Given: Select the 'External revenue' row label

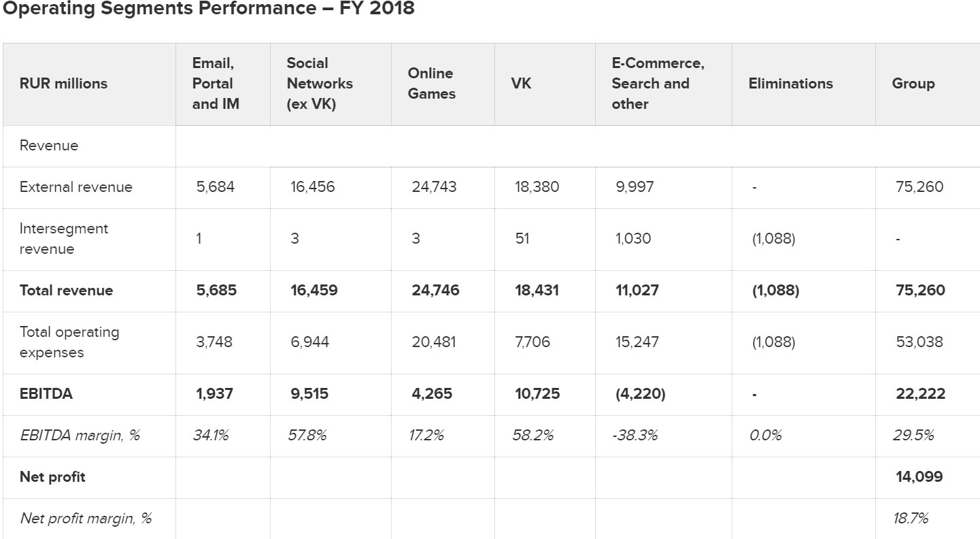Looking at the screenshot, I should 76,187.
